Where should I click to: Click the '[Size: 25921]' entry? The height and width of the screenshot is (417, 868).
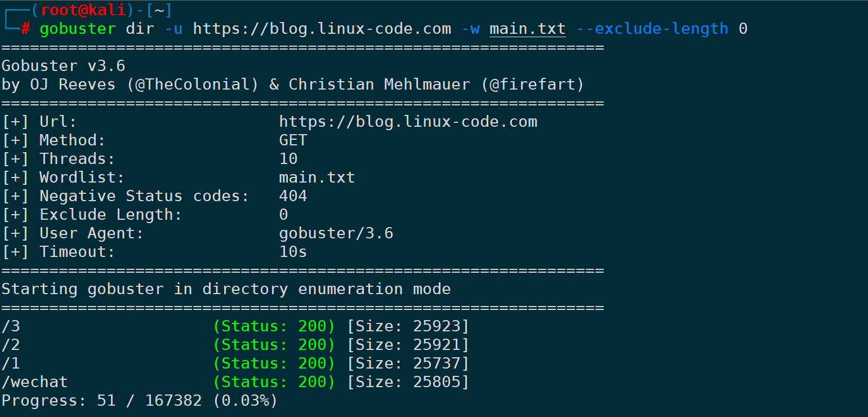coord(408,345)
